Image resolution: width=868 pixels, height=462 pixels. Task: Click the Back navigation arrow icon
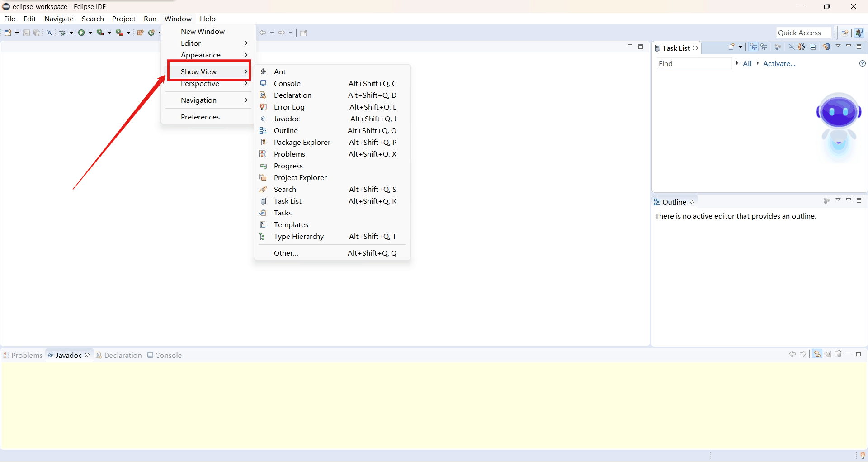(x=263, y=33)
